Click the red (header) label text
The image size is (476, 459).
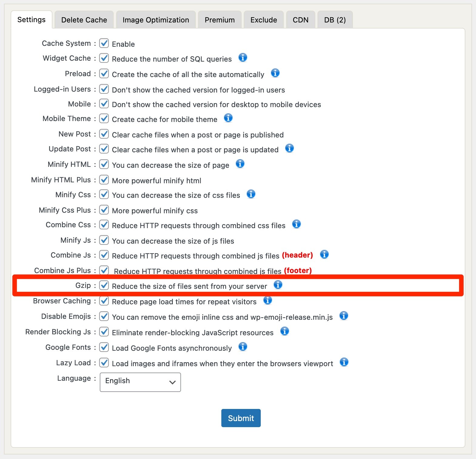pyautogui.click(x=297, y=255)
